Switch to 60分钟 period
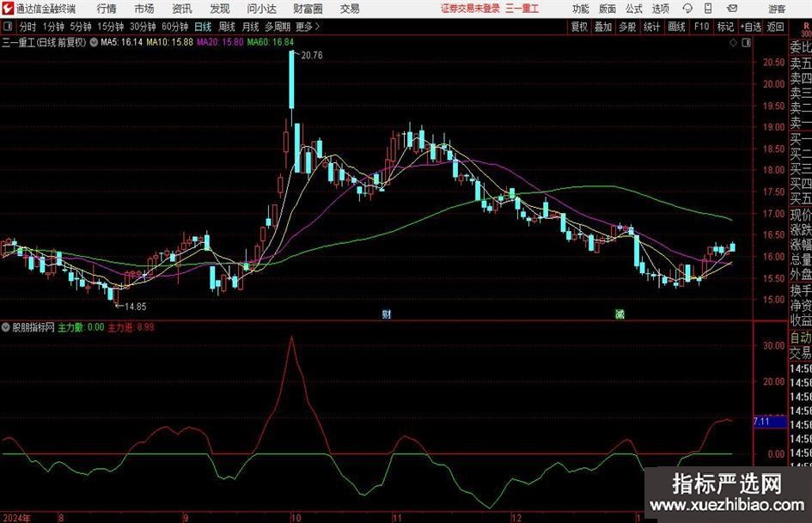This screenshot has width=812, height=523. pos(174,27)
